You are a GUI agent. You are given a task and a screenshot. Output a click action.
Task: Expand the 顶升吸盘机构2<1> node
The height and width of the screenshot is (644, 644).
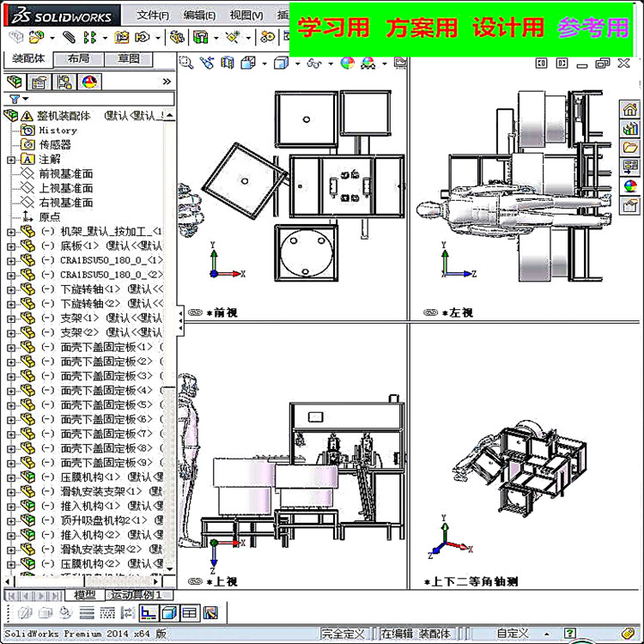[x=11, y=521]
